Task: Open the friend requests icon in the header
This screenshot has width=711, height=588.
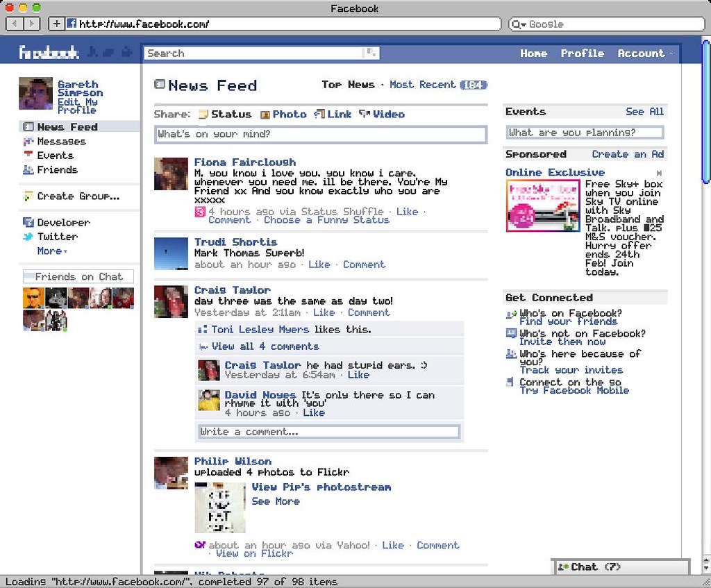Action: point(93,53)
